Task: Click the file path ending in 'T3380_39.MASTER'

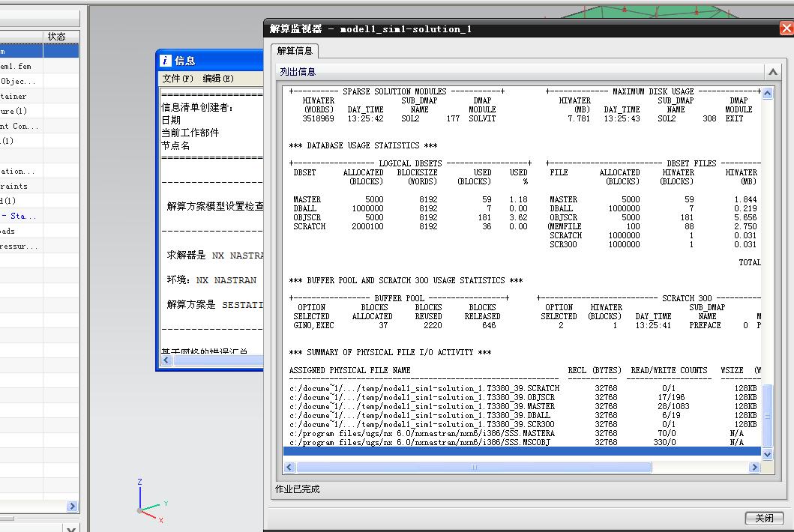Action: [x=422, y=406]
